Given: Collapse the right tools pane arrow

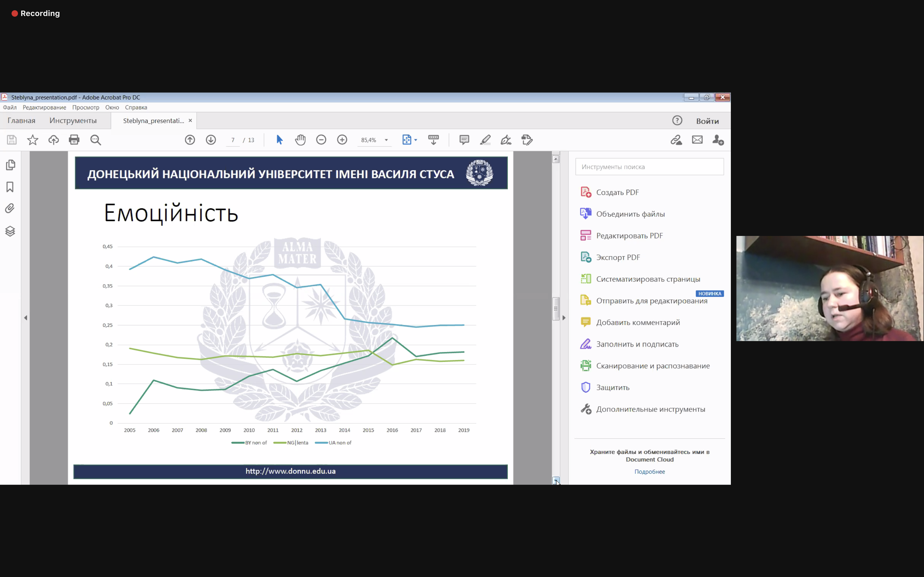Looking at the screenshot, I should pos(564,317).
